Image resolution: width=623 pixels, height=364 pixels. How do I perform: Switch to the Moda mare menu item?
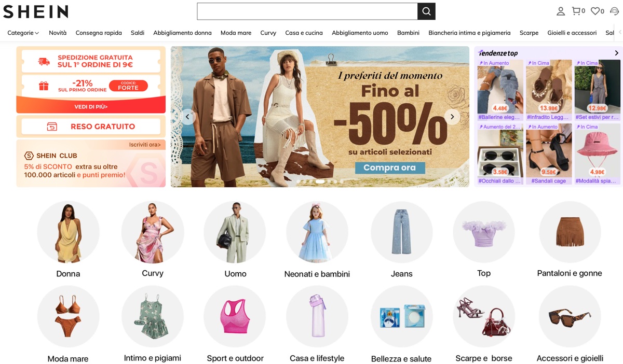tap(236, 32)
